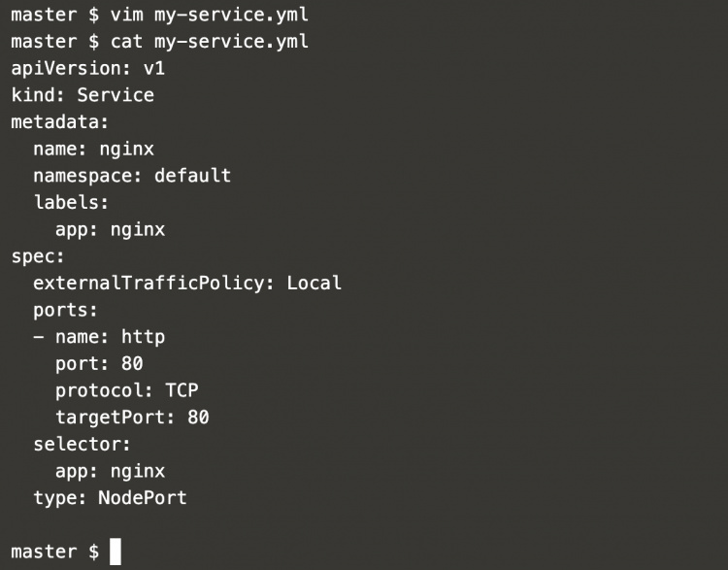
Task: Click the targetPort: 80 line
Action: coord(132,418)
